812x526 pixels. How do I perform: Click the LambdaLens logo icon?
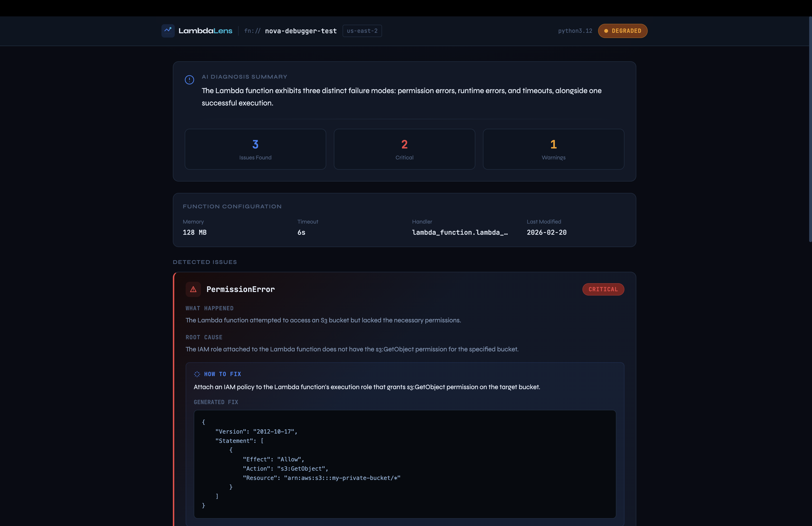pyautogui.click(x=168, y=31)
